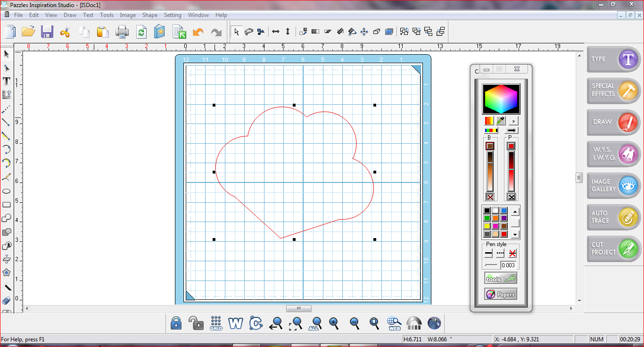Toggle the GRID display button

pos(216,323)
